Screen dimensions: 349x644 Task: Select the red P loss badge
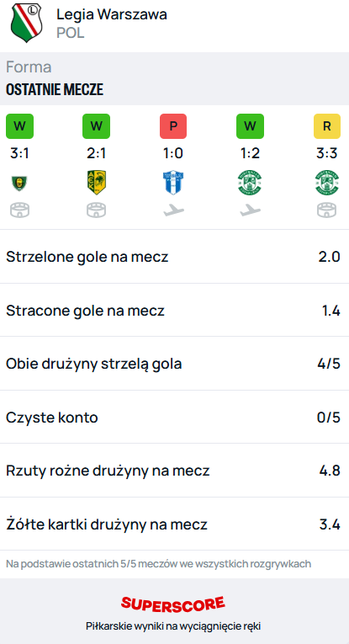173,126
